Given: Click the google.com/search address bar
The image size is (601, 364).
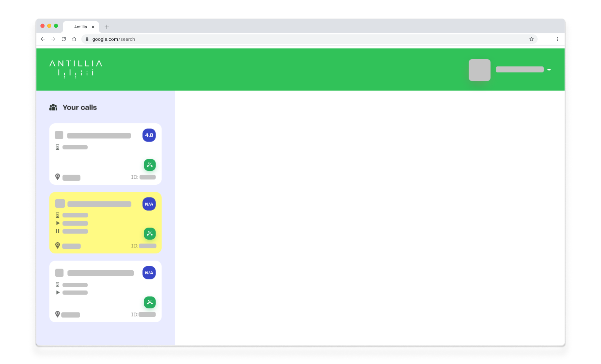Looking at the screenshot, I should tap(309, 39).
